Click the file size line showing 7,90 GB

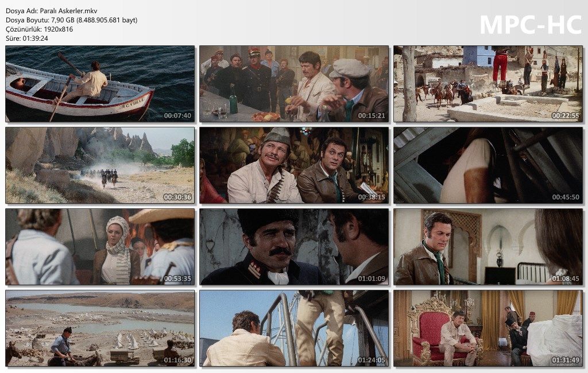[71, 20]
